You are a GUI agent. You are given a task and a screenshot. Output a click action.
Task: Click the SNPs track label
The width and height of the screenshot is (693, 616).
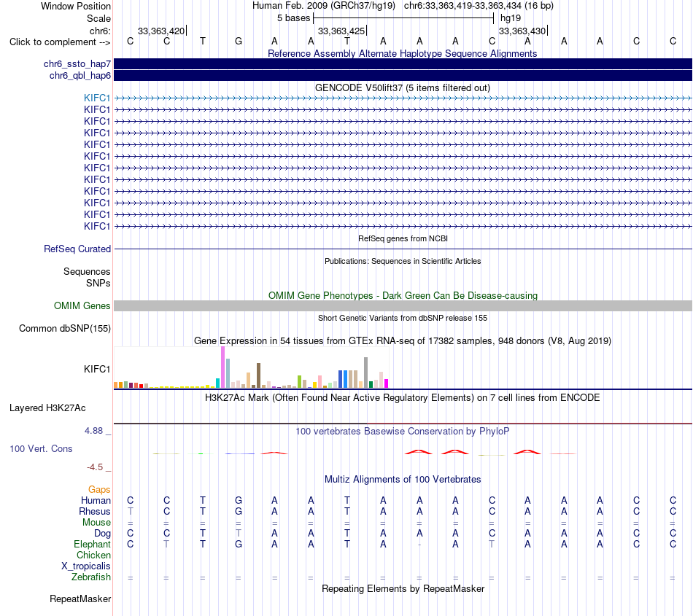point(98,283)
